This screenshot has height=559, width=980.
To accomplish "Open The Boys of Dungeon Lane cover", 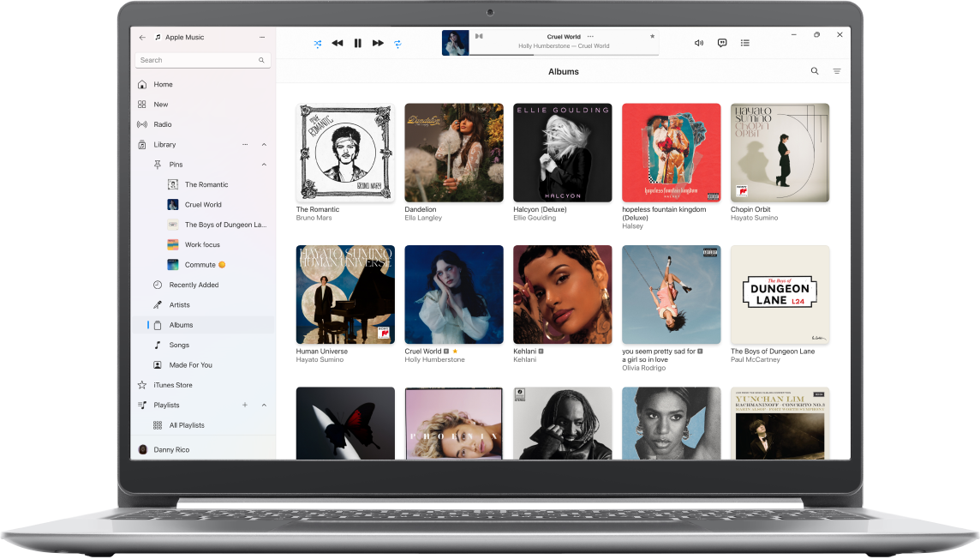I will [x=780, y=295].
